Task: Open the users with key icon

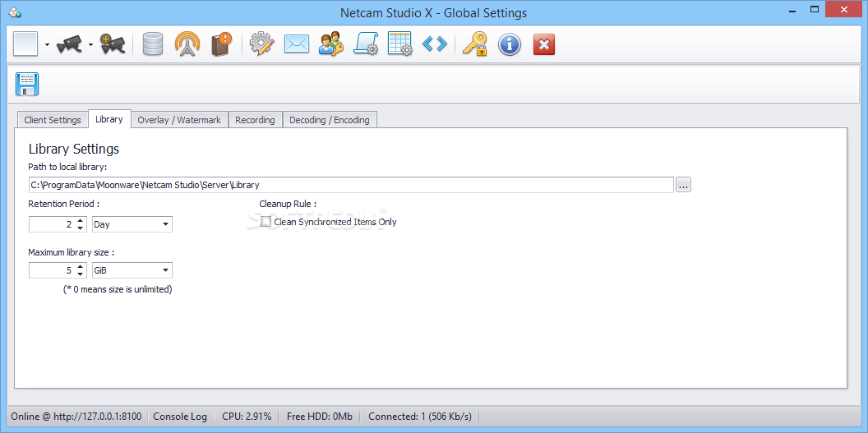Action: tap(330, 44)
